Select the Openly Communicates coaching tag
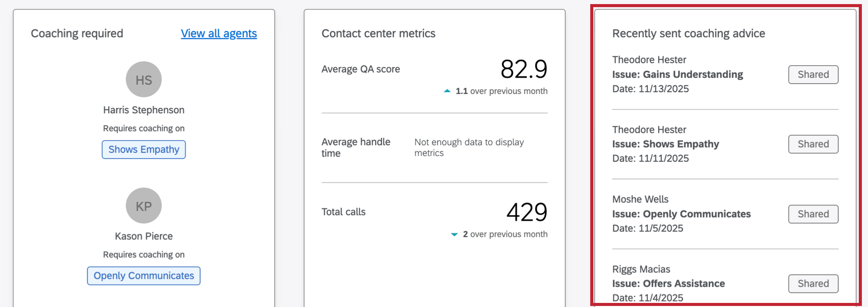The width and height of the screenshot is (868, 307). pos(143,275)
